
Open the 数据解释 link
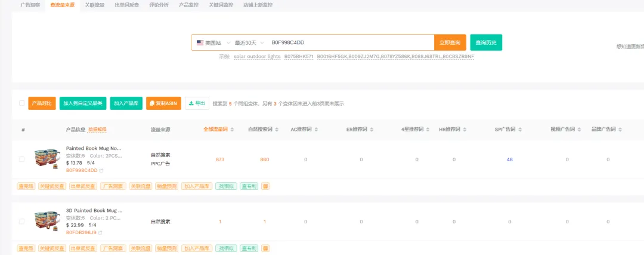97,130
